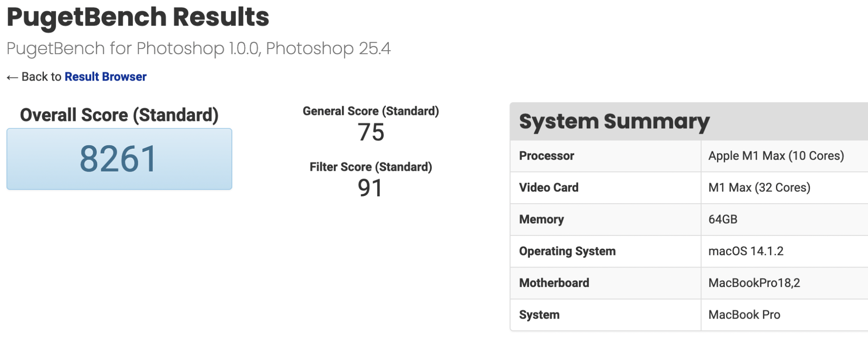This screenshot has height=342, width=868.
Task: Click the General Score value 75
Action: point(371,132)
